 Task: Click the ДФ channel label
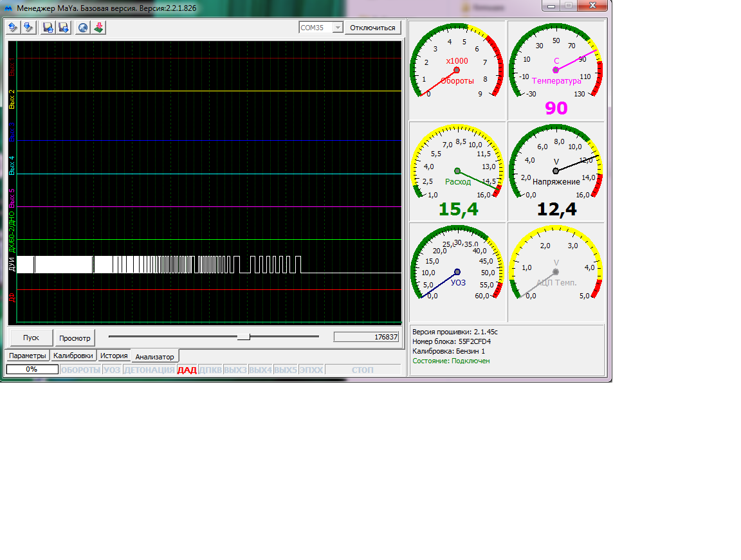[x=12, y=298]
